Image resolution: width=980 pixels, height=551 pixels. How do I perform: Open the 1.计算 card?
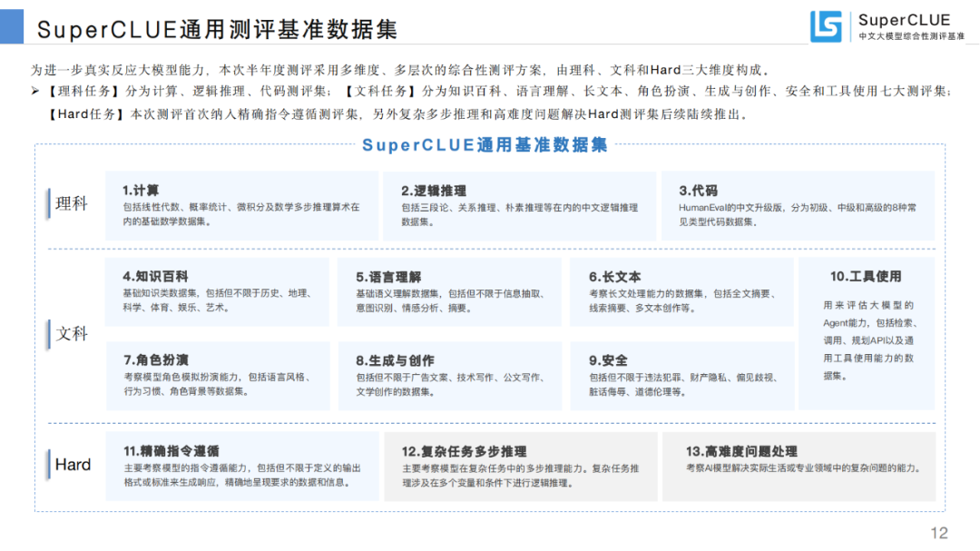[240, 206]
